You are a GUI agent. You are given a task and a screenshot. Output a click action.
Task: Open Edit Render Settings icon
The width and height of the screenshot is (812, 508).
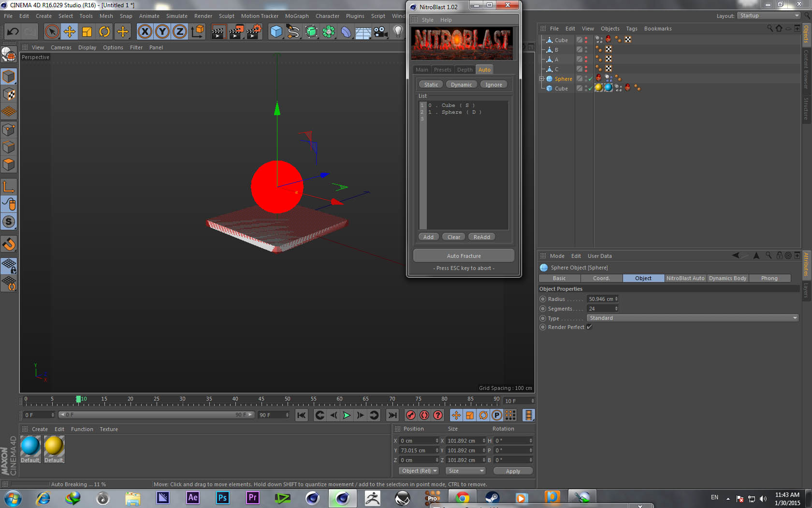254,32
